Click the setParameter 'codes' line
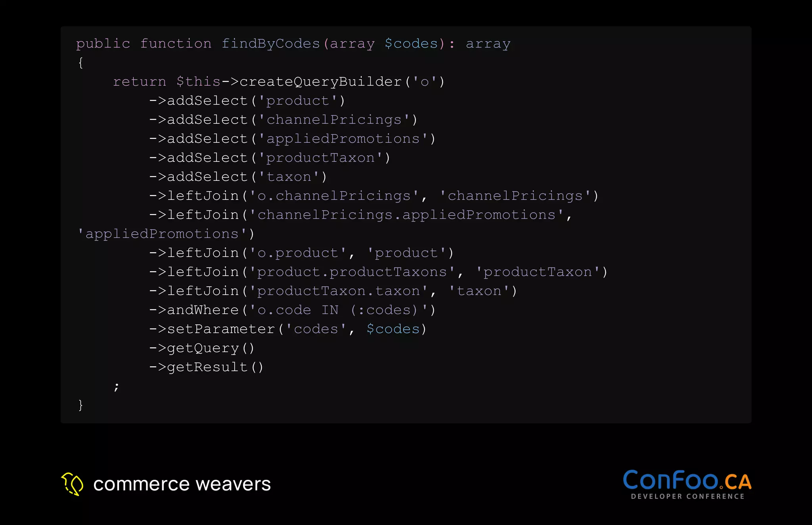The height and width of the screenshot is (525, 812). (x=288, y=329)
